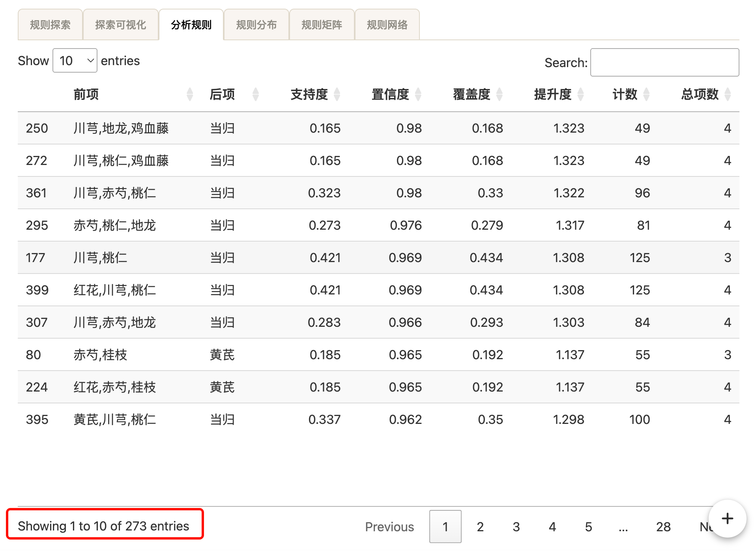Click the Search input field
756x551 pixels.
[x=664, y=62]
